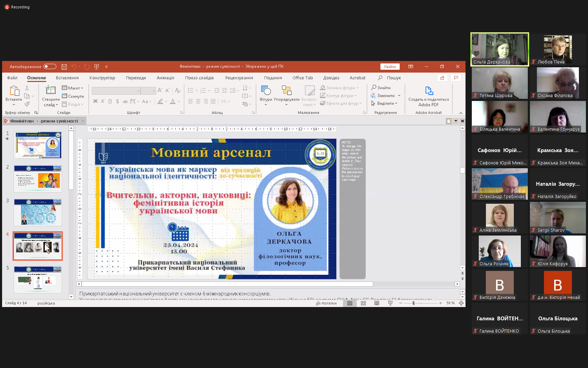Screen dimensions: 588x368
Task: Click the Format Painter brush icon
Action: pos(27,104)
